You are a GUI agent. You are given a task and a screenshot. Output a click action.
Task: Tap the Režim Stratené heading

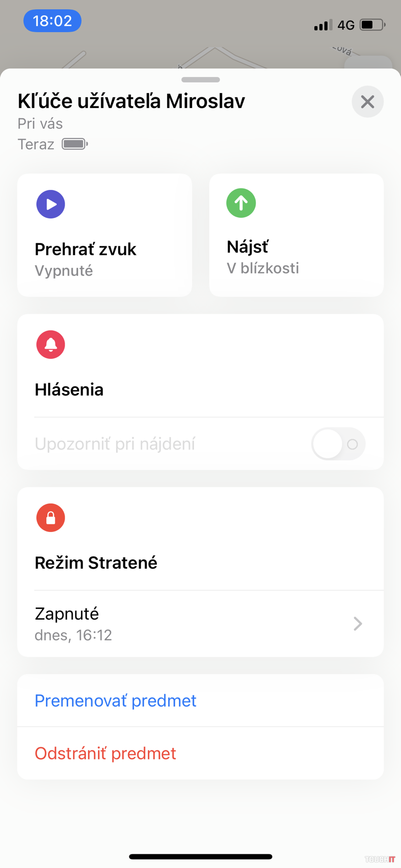click(96, 563)
